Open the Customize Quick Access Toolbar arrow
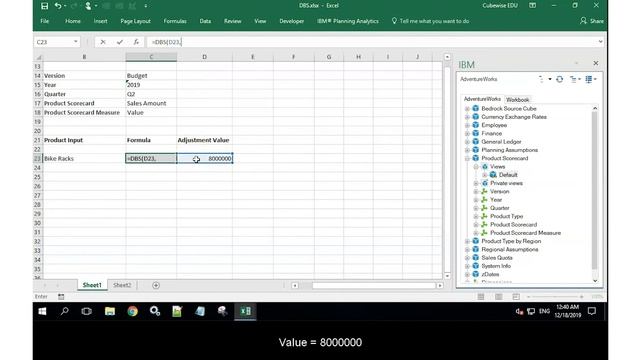This screenshot has width=640, height=360. 146,6
